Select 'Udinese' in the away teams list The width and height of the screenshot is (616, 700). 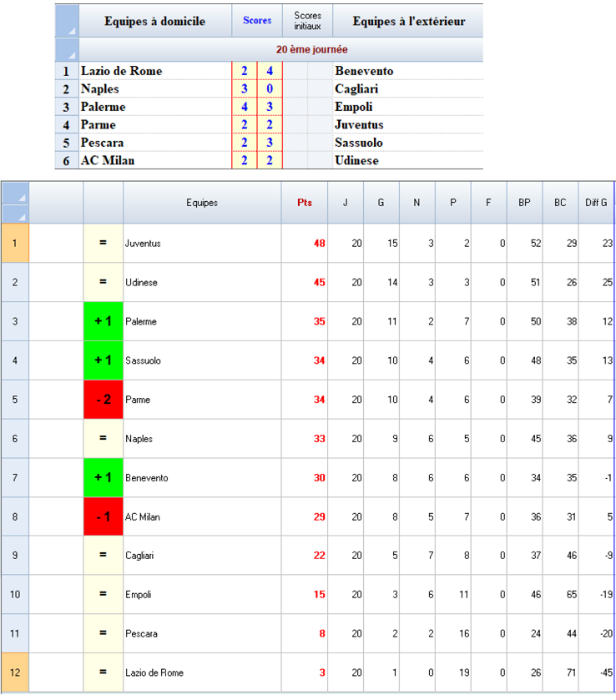tap(408, 160)
